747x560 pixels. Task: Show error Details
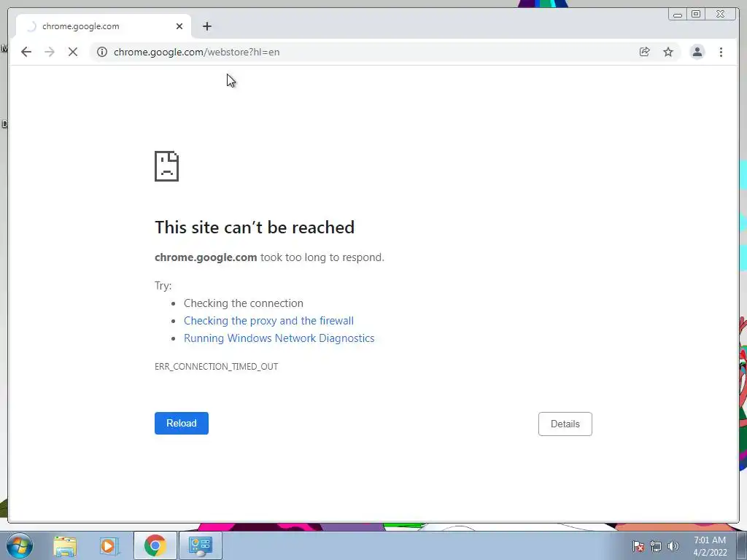pyautogui.click(x=565, y=424)
